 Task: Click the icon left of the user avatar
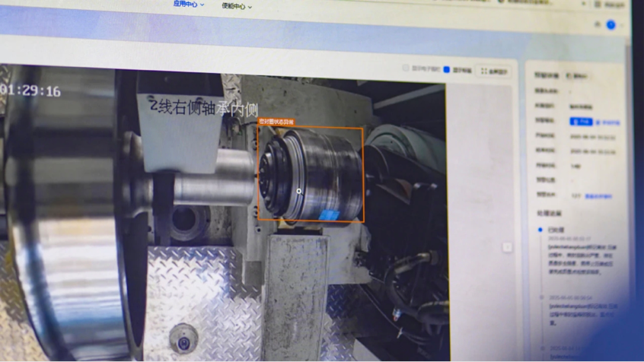tap(597, 24)
